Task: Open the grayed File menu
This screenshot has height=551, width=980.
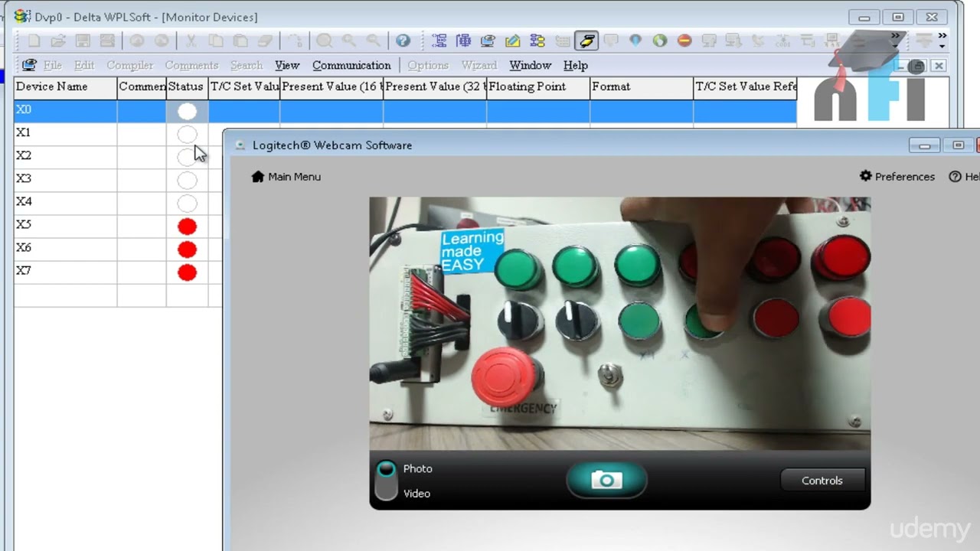Action: coord(53,66)
